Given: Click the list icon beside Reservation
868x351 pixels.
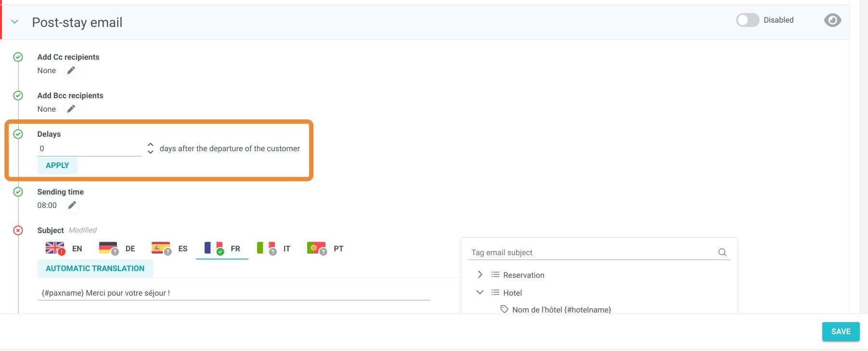Looking at the screenshot, I should click(495, 274).
